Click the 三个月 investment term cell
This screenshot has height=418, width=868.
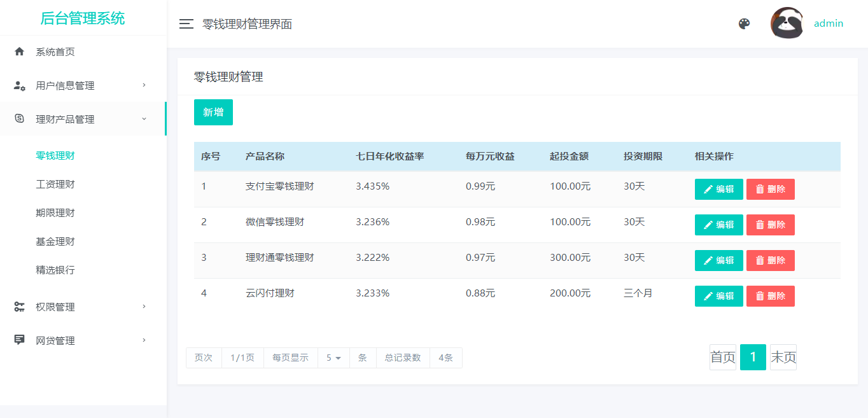638,293
